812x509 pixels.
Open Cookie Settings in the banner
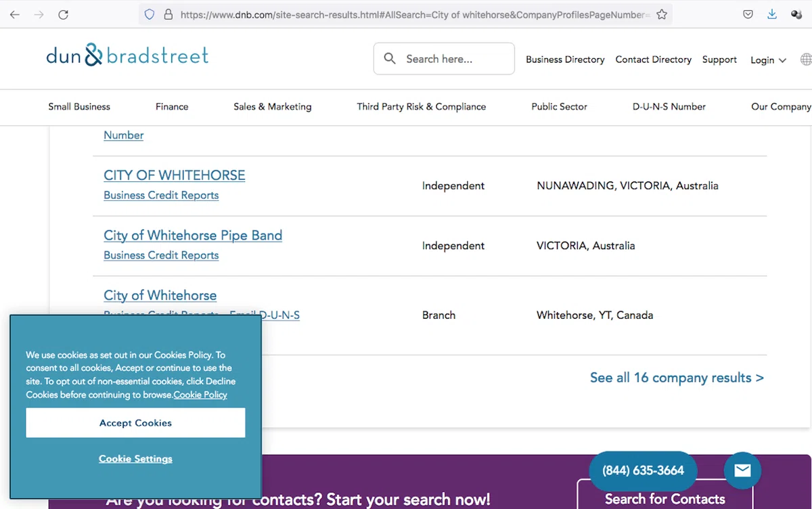point(135,459)
